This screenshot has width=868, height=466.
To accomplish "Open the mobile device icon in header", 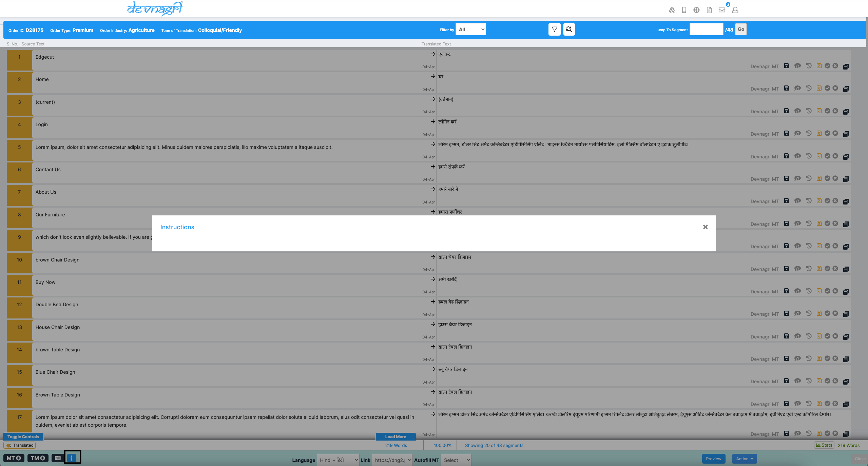I will [684, 10].
